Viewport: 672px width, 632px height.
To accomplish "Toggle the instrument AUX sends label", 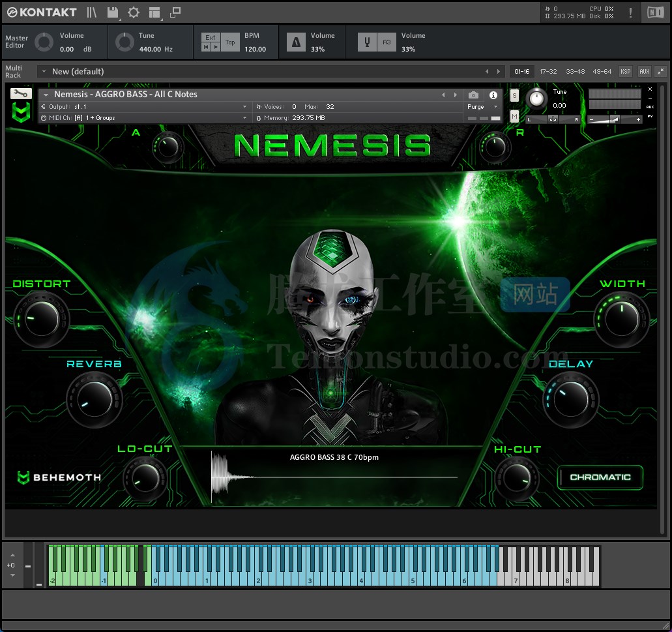I will click(x=650, y=107).
